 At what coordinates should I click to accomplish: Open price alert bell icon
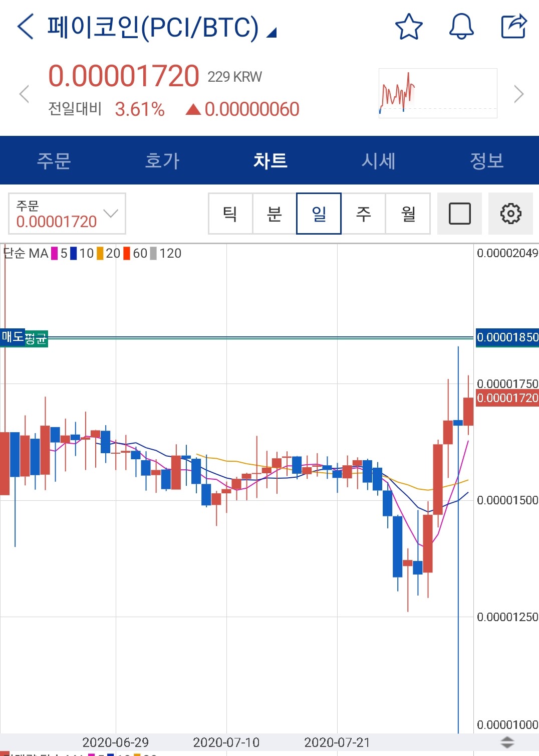click(x=461, y=27)
